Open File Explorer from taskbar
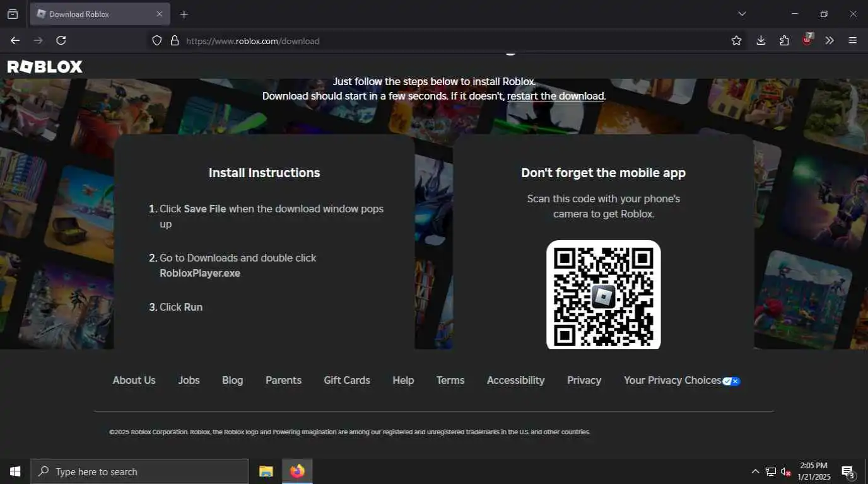Screen dimensions: 868x484 pos(266,471)
